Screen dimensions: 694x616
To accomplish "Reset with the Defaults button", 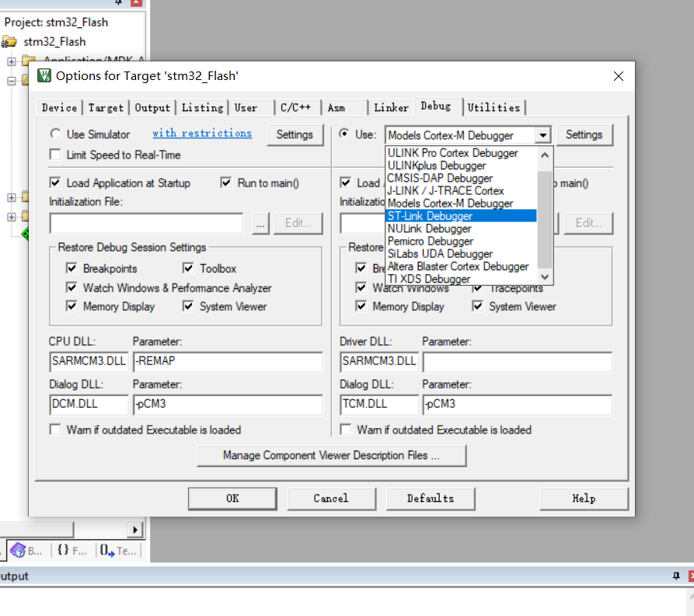I will (431, 499).
